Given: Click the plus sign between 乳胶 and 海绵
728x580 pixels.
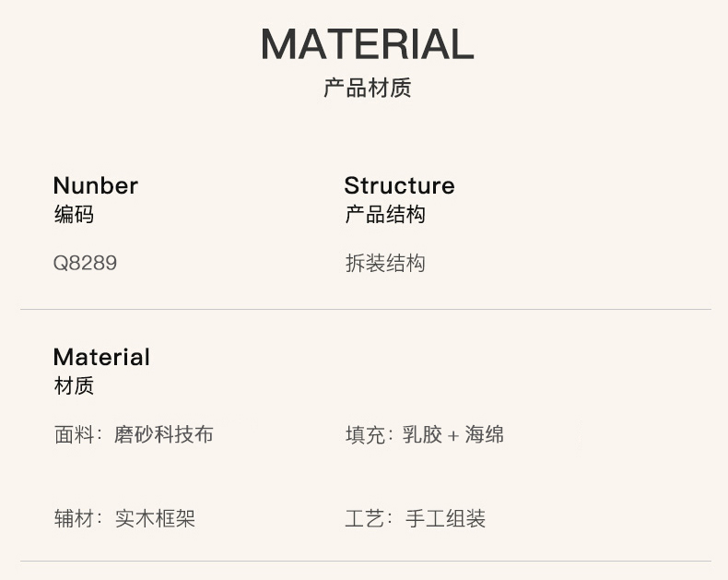Looking at the screenshot, I should pyautogui.click(x=452, y=435).
